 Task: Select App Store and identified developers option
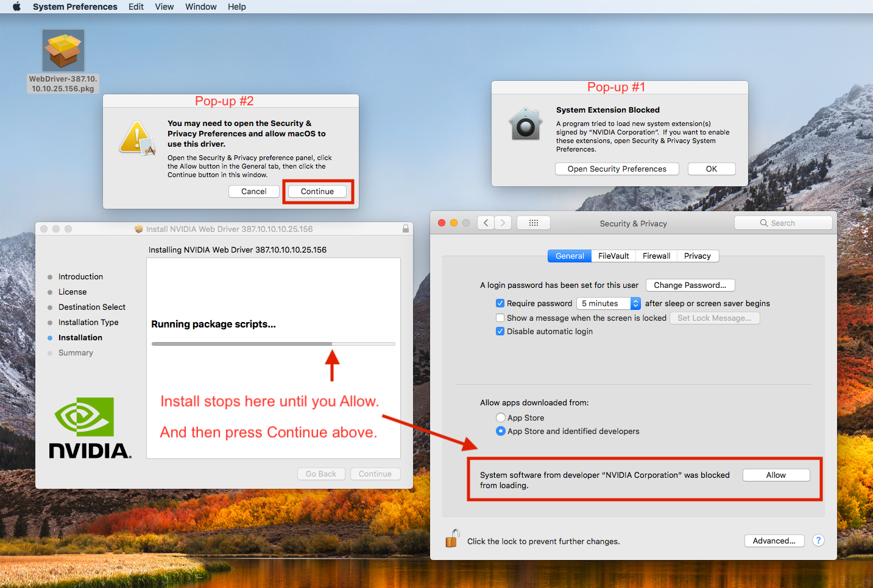point(501,431)
